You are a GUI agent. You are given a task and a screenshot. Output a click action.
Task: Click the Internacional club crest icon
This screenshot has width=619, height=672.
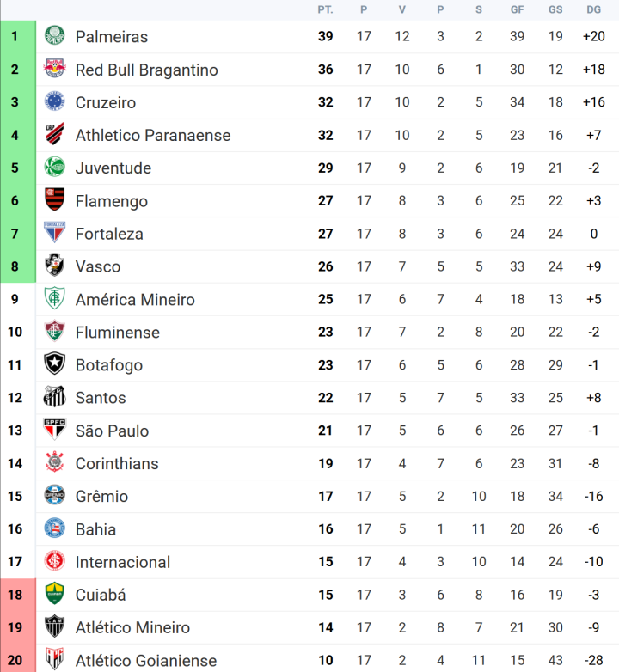pyautogui.click(x=54, y=562)
